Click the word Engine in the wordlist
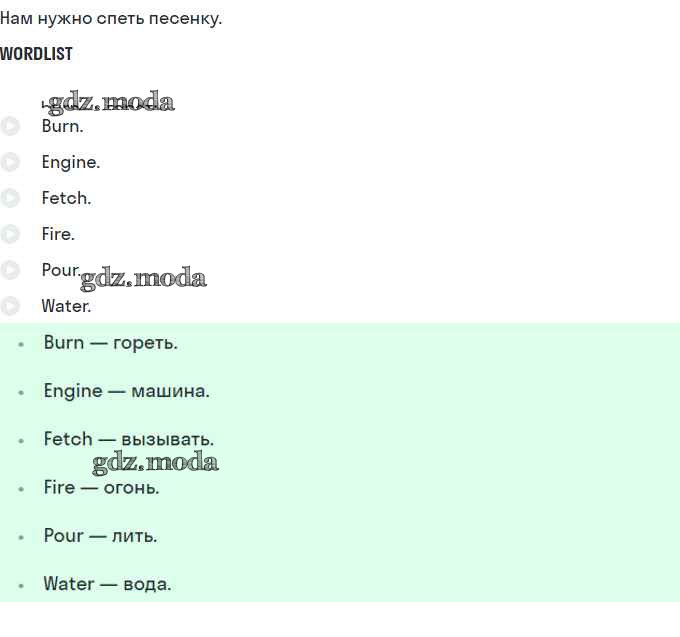 click(x=71, y=163)
